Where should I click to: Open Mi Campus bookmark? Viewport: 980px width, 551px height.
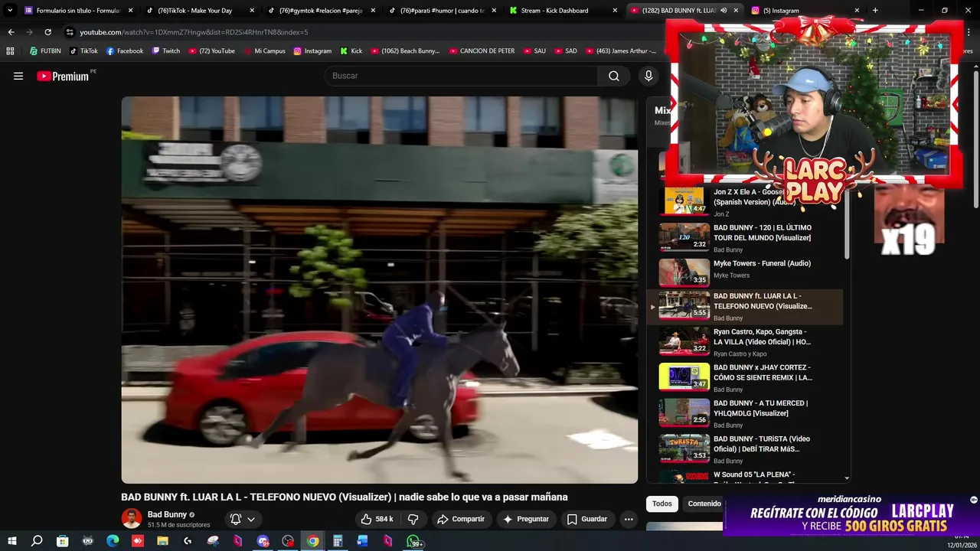(x=264, y=51)
